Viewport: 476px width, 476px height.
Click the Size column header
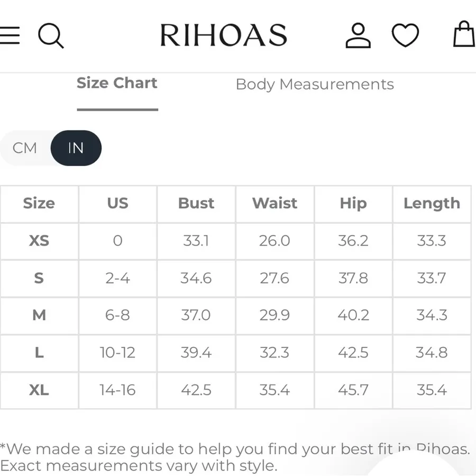tap(39, 204)
